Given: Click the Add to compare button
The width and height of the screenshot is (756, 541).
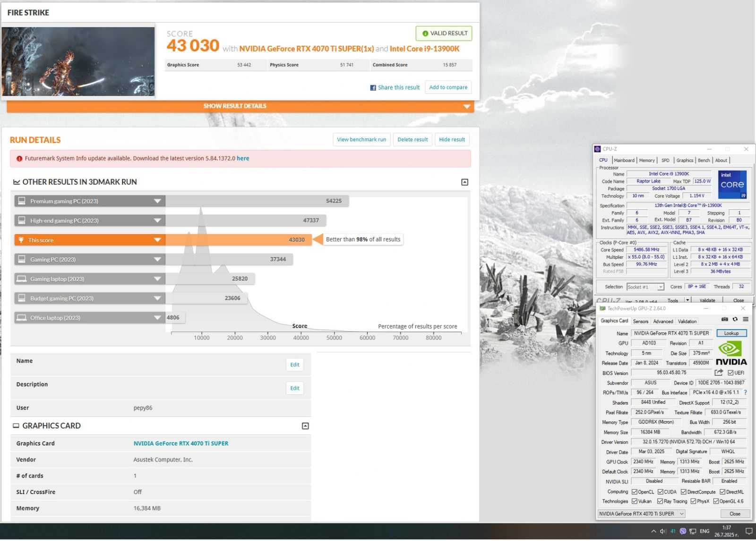Looking at the screenshot, I should tap(448, 87).
